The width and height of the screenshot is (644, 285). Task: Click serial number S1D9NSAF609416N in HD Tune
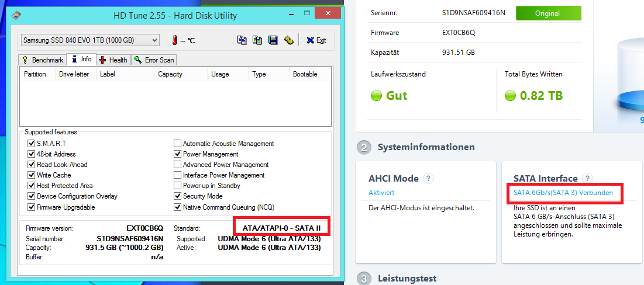tap(130, 239)
